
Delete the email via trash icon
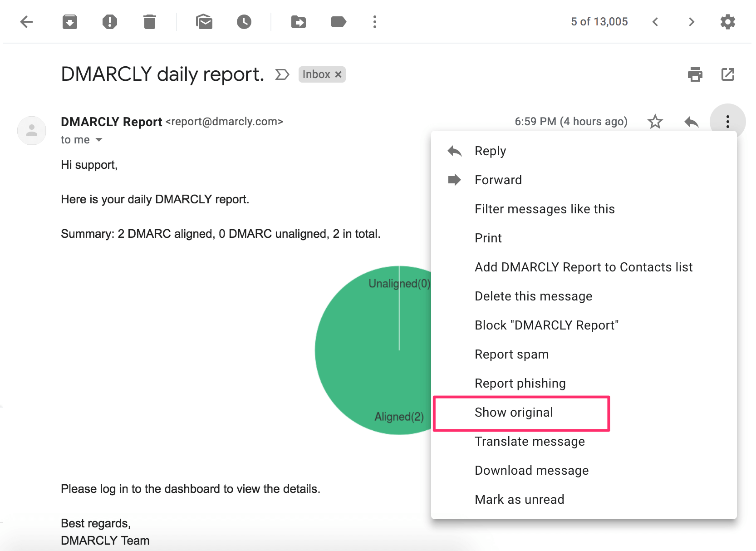pyautogui.click(x=150, y=21)
